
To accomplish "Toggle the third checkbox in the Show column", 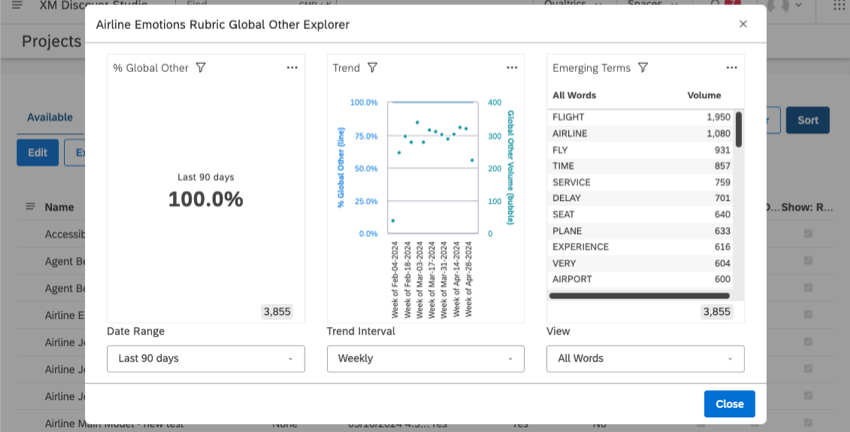I will pos(808,288).
